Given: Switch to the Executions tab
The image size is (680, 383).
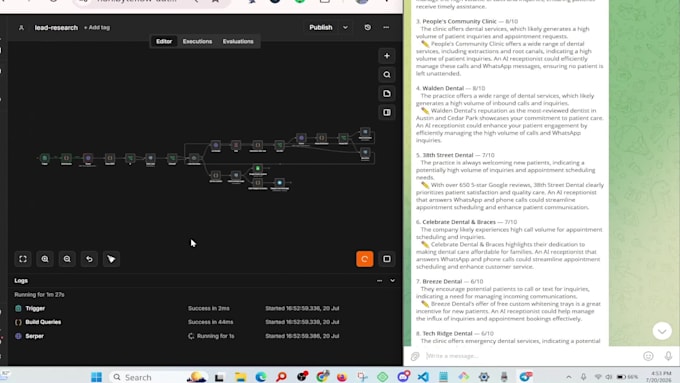Looking at the screenshot, I should coord(197,41).
